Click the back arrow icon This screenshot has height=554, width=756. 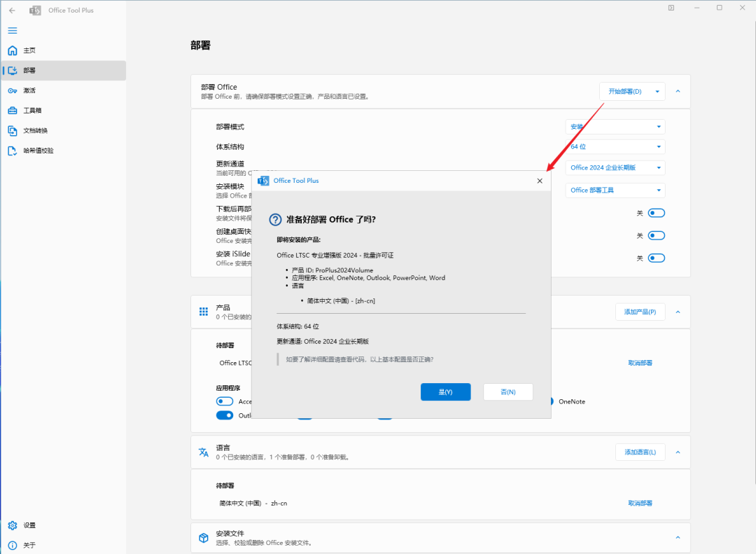(x=12, y=11)
